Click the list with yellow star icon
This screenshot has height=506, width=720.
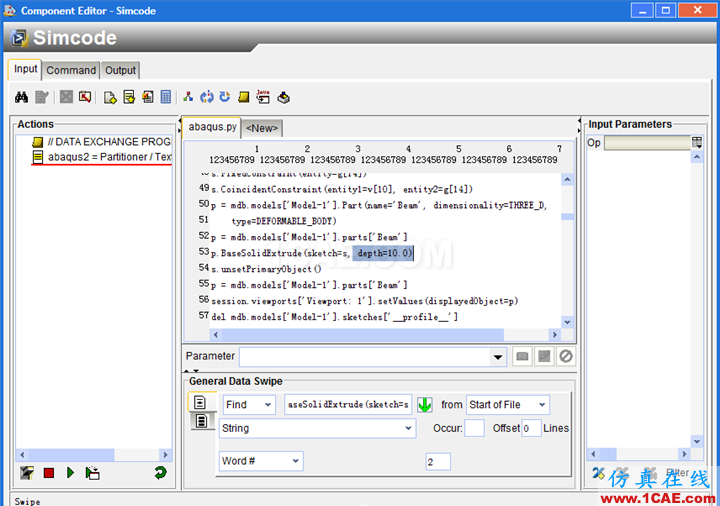pyautogui.click(x=129, y=97)
